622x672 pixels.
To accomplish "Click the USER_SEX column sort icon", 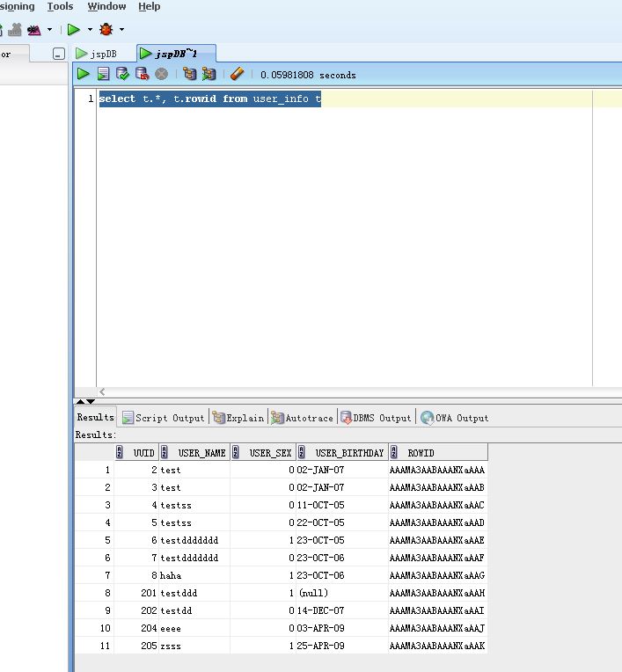I will coord(236,452).
